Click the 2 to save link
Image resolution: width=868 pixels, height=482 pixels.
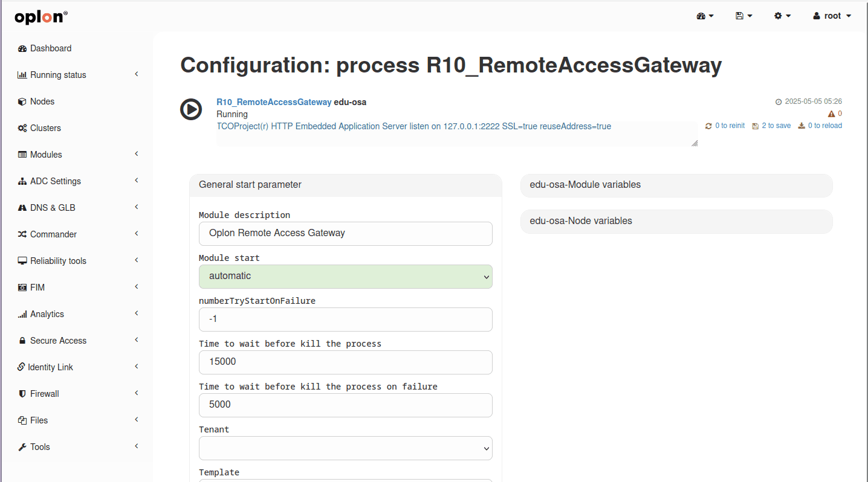(771, 126)
